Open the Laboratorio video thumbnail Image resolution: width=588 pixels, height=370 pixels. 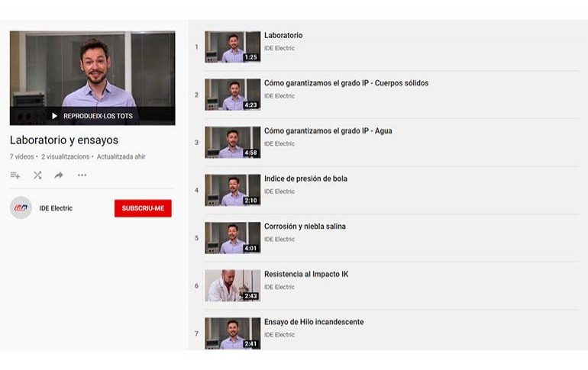pos(232,47)
